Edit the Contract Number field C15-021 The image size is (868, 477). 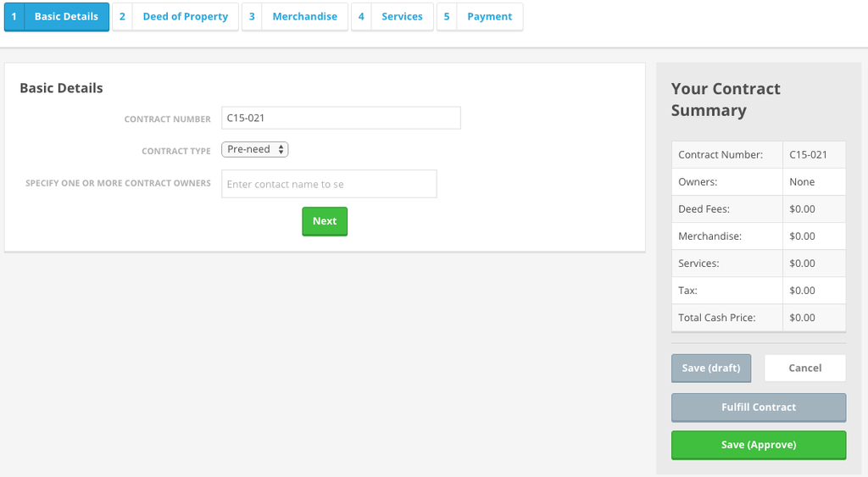pyautogui.click(x=341, y=118)
